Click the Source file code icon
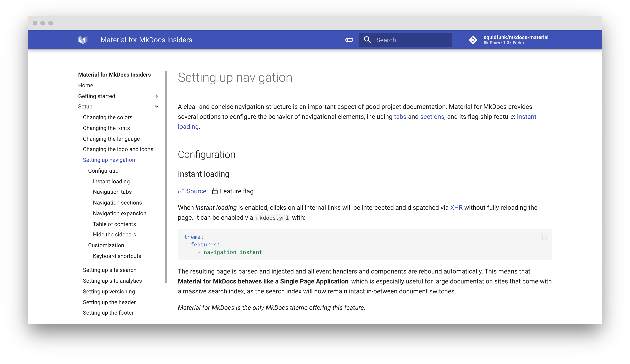This screenshot has height=364, width=630. [x=181, y=191]
